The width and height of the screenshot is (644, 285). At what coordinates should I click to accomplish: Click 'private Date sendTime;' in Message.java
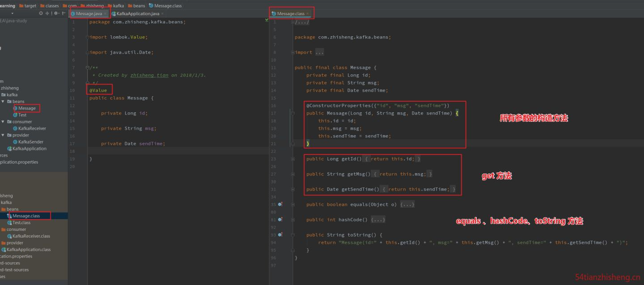(133, 144)
